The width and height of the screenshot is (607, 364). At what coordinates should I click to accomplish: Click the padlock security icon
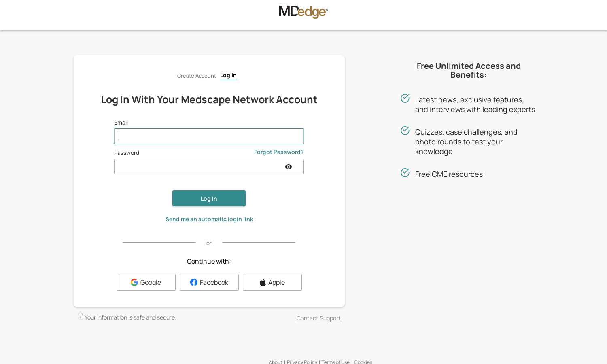[x=81, y=316]
